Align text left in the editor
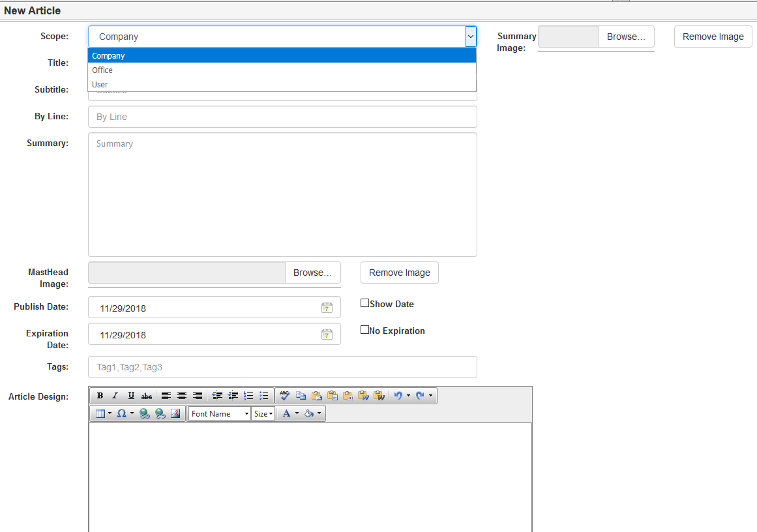Viewport: 757px width, 532px height. tap(166, 396)
